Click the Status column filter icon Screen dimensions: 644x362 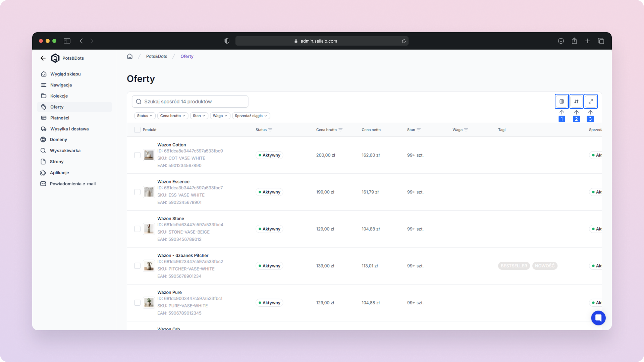pyautogui.click(x=270, y=130)
